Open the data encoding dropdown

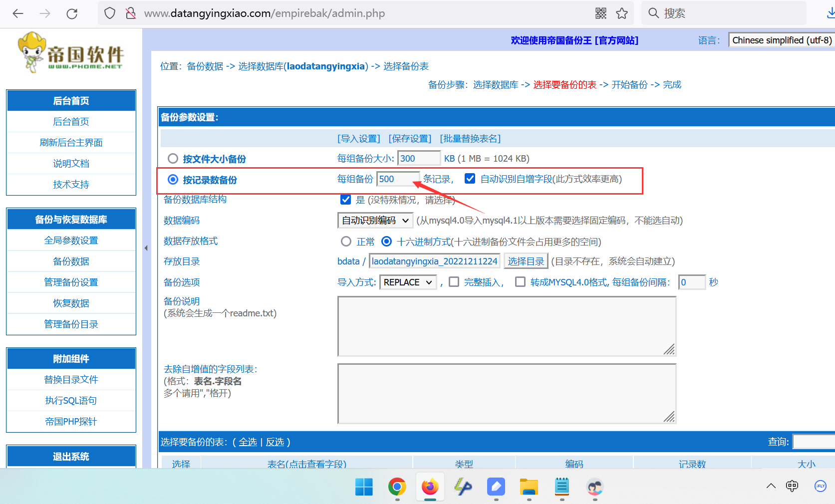(375, 220)
